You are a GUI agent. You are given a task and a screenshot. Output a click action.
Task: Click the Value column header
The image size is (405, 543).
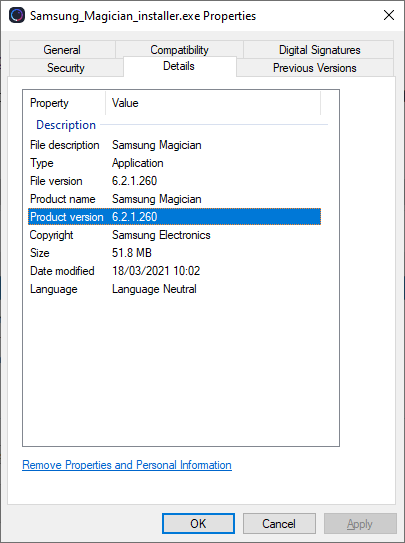click(213, 103)
